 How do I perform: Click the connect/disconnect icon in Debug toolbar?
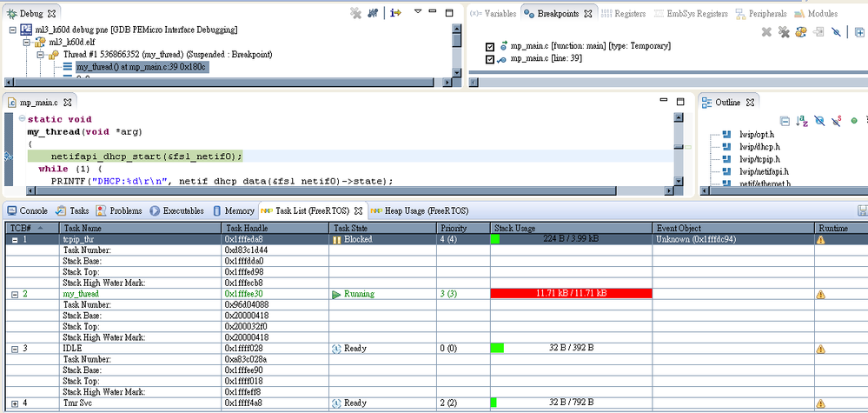click(373, 13)
